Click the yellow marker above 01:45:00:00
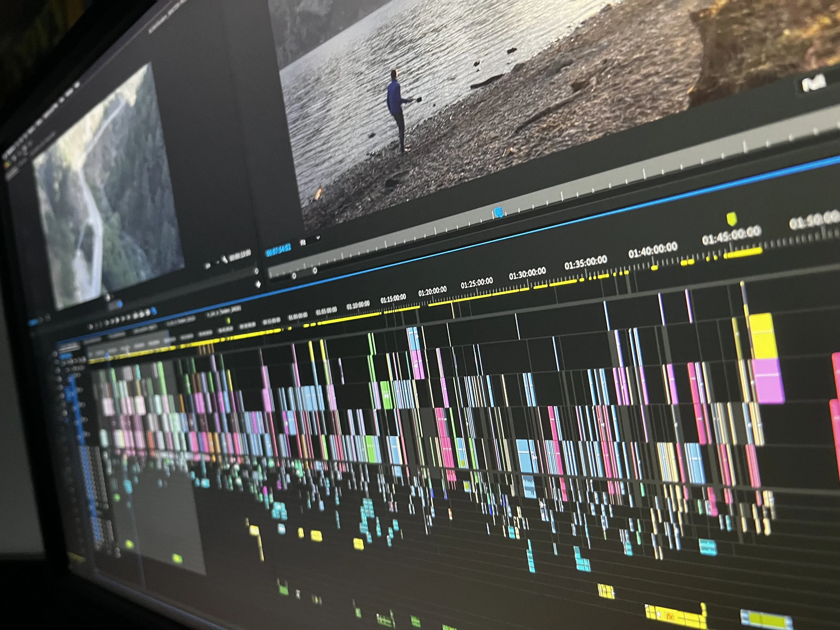 (731, 219)
